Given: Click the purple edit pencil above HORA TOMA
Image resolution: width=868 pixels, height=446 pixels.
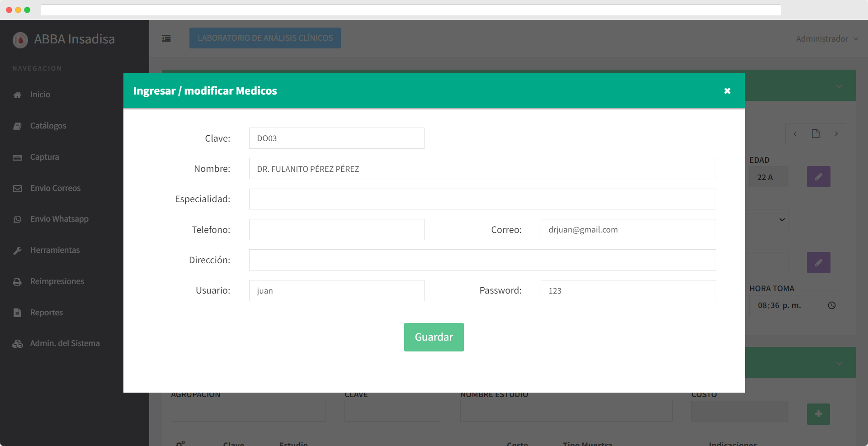Looking at the screenshot, I should coord(818,262).
